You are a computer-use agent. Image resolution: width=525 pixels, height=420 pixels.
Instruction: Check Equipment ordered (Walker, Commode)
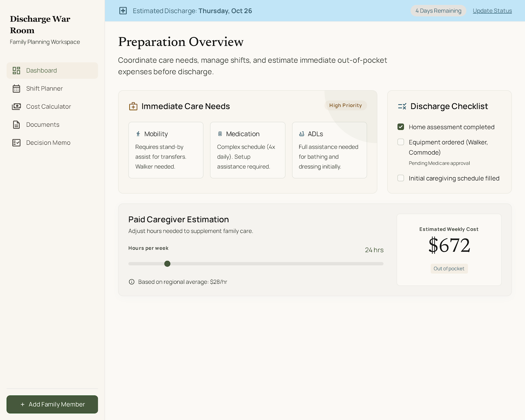tap(401, 142)
